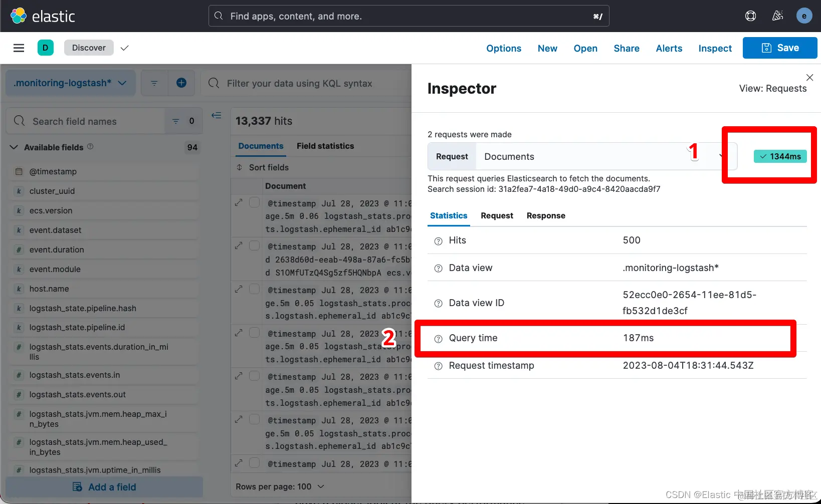Select the Statistics tab in Inspector
The height and width of the screenshot is (504, 821).
[x=449, y=215]
